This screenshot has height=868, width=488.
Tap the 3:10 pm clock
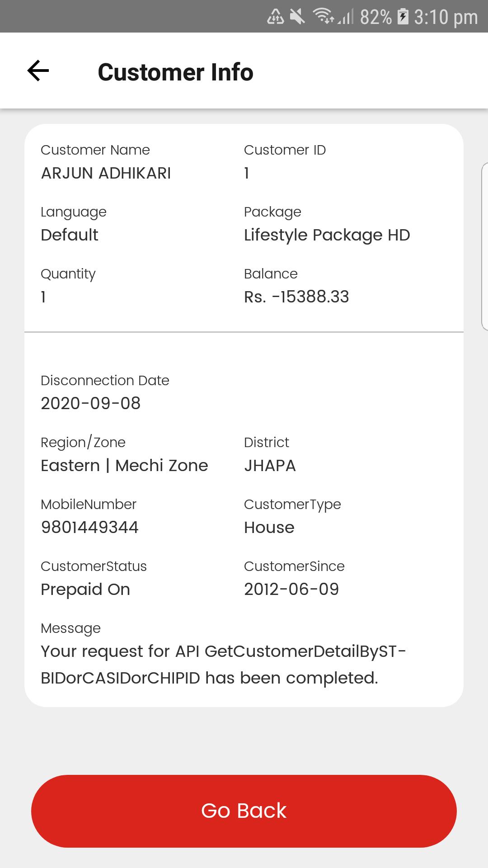[x=446, y=17]
